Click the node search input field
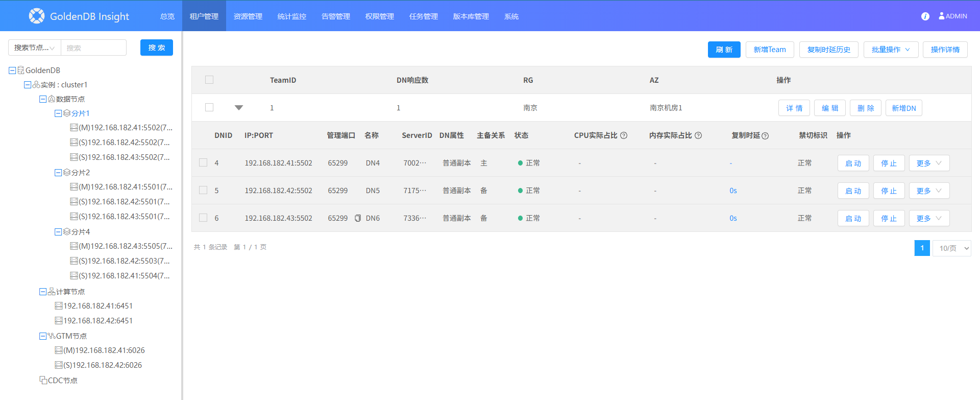 (x=94, y=48)
